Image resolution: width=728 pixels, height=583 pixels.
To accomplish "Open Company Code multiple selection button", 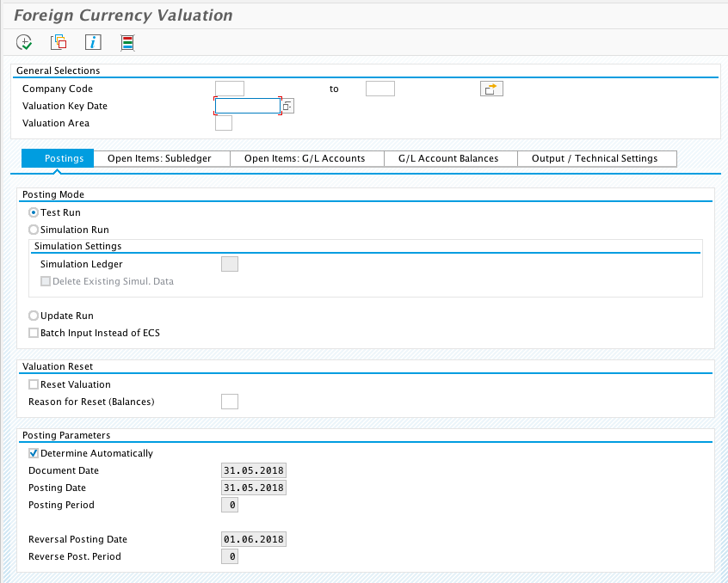I will (x=491, y=89).
